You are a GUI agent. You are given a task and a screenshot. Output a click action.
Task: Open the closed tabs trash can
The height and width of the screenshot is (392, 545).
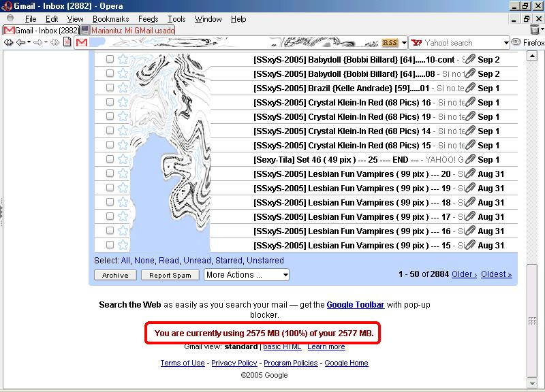pyautogui.click(x=535, y=29)
